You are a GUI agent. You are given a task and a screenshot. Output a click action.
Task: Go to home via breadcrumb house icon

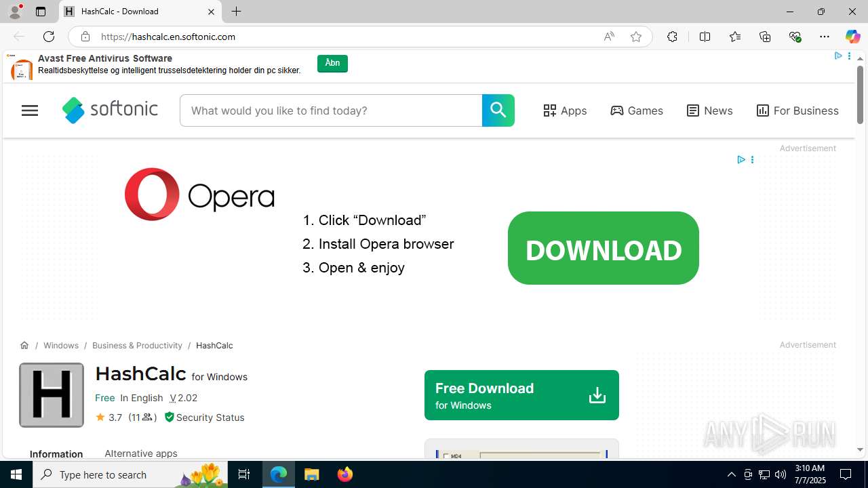(24, 346)
